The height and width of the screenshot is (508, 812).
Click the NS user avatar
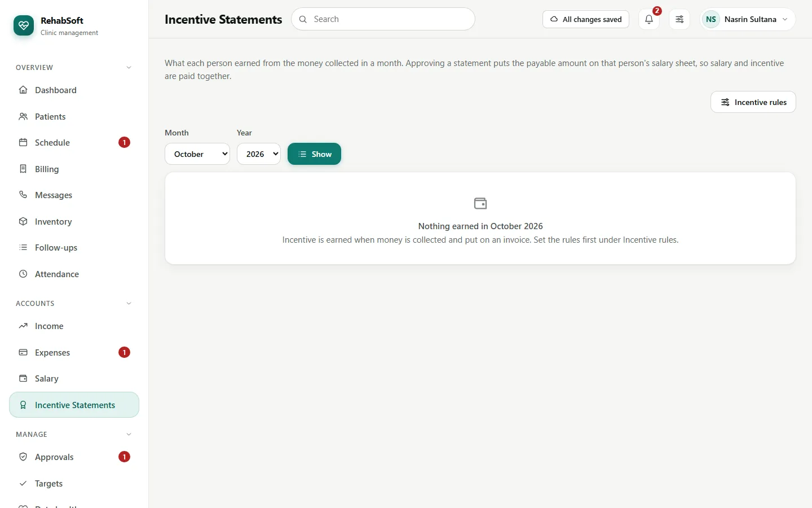click(711, 19)
